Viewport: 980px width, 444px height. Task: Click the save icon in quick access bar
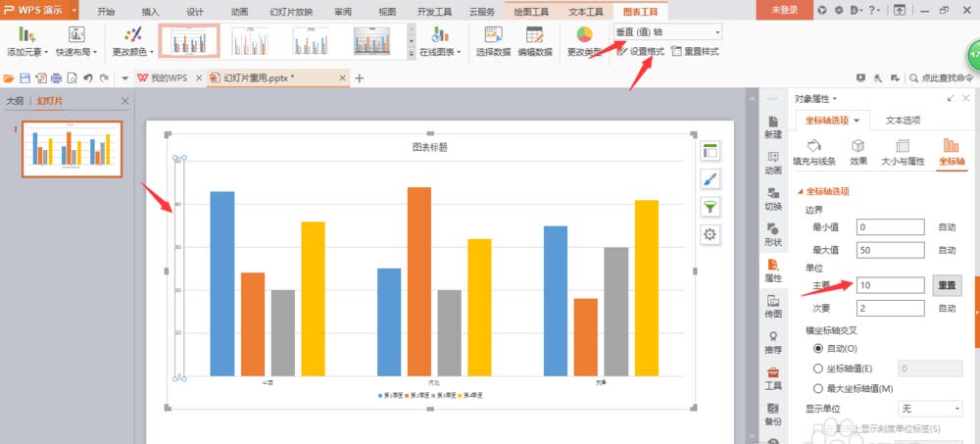(25, 78)
